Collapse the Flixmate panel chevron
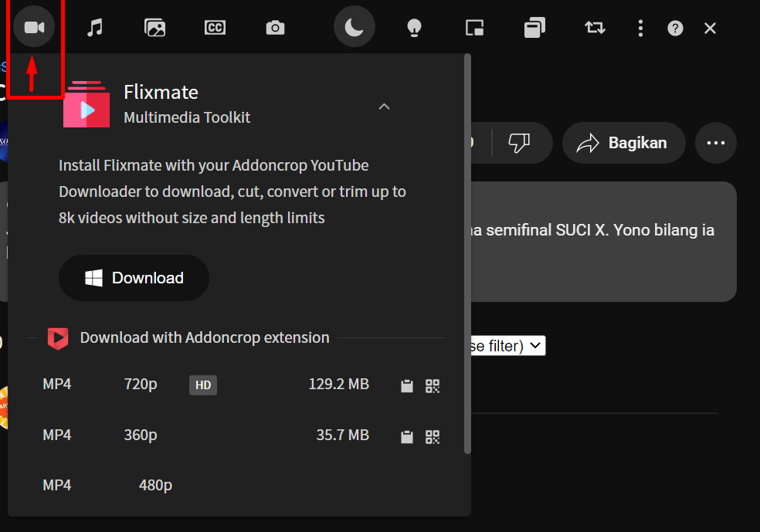 384,107
